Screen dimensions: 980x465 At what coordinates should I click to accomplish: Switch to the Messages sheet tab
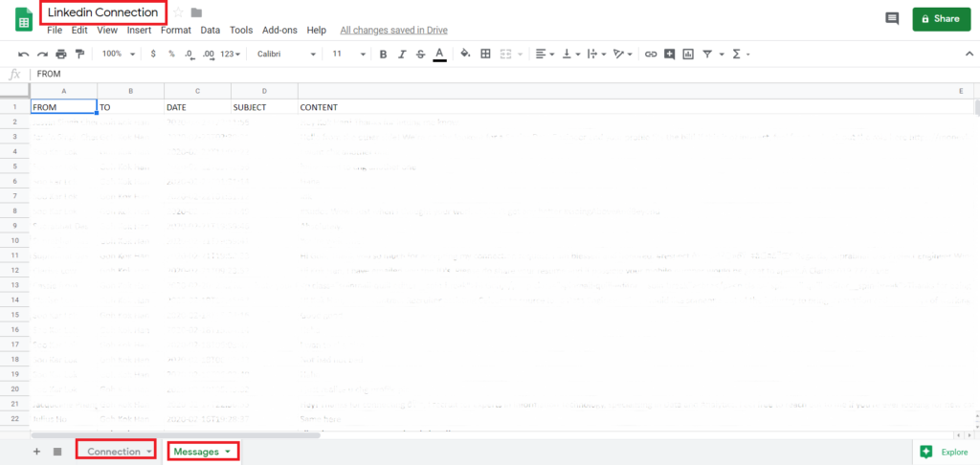coord(202,451)
